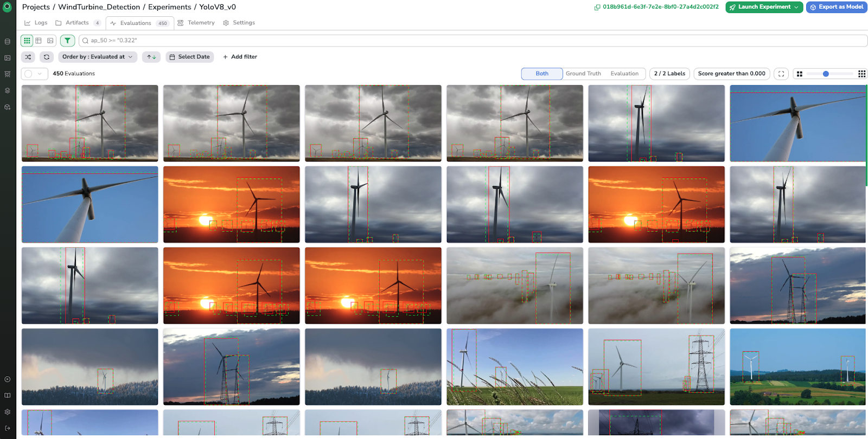Screen dimensions: 868x439
Task: Open the image gallery icon in sidebar
Action: click(x=8, y=58)
